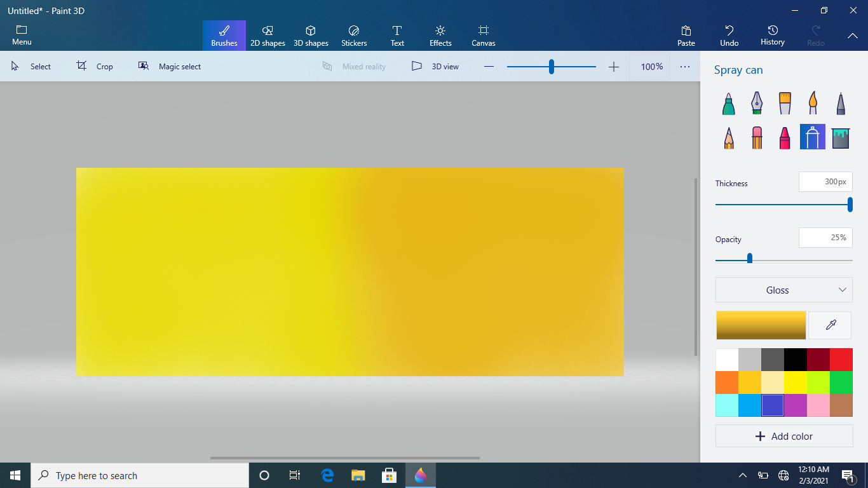Screen dimensions: 868x488
Task: Select the Calligraphy pen tool
Action: [x=756, y=104]
